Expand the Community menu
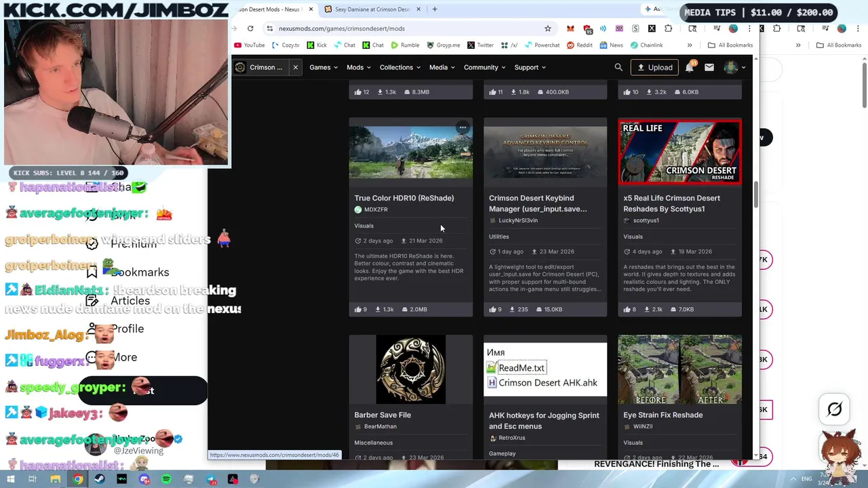868x488 pixels. (x=484, y=67)
